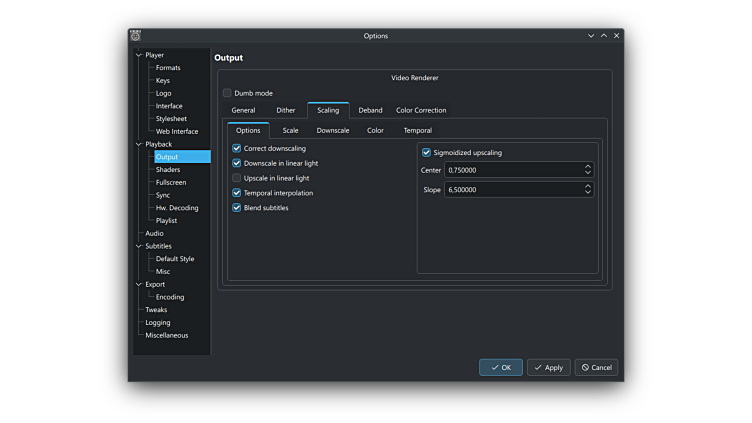This screenshot has height=423, width=752.
Task: Collapse the Export tree section
Action: click(139, 284)
